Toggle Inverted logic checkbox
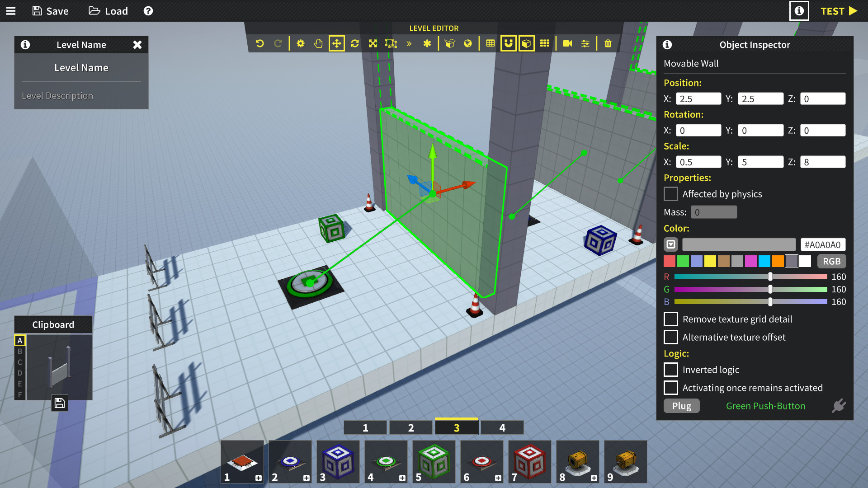 coord(671,370)
